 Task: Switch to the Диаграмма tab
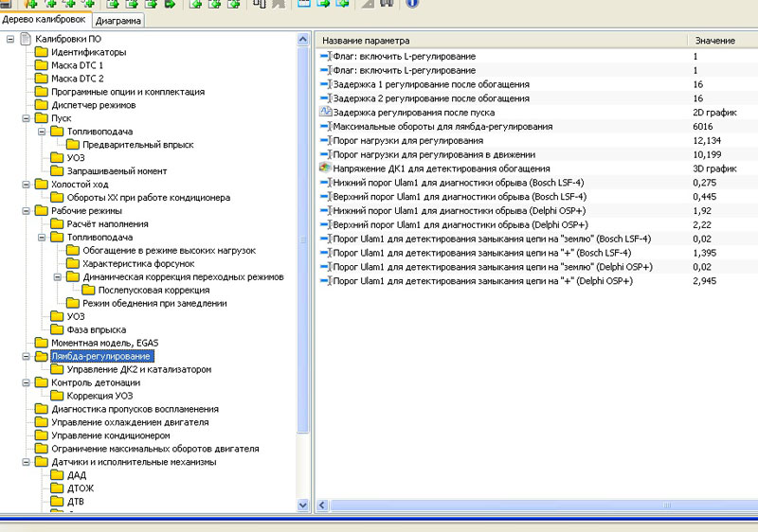pos(118,20)
